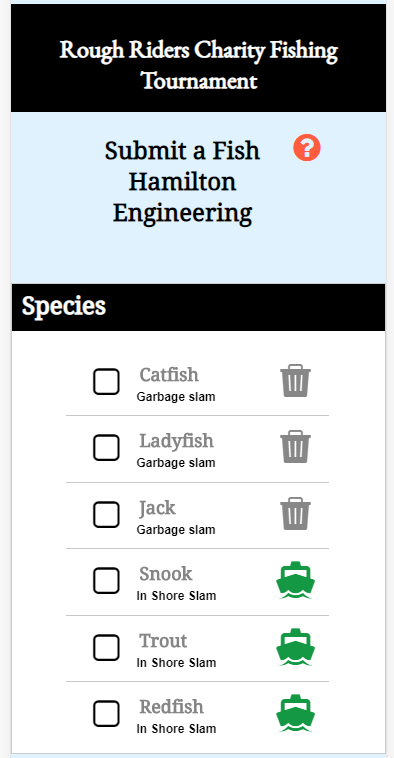Viewport: 394px width, 758px height.
Task: Click the trash can icon beside Catfish
Action: (295, 381)
